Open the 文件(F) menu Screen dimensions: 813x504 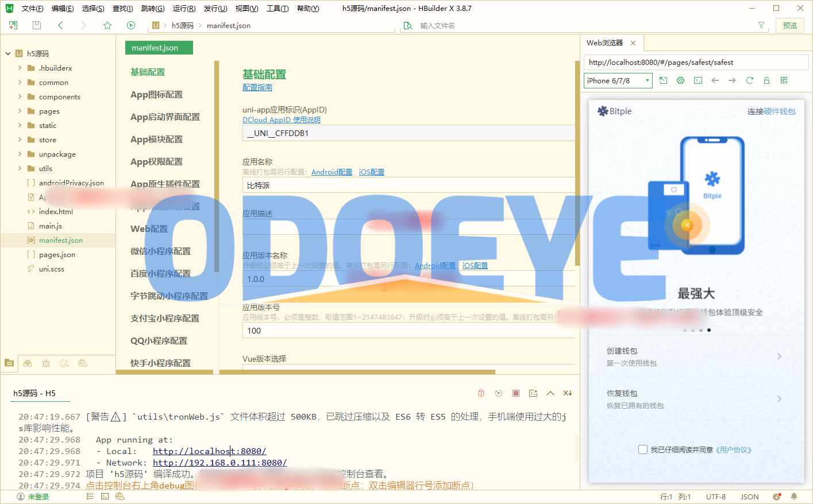pyautogui.click(x=32, y=8)
